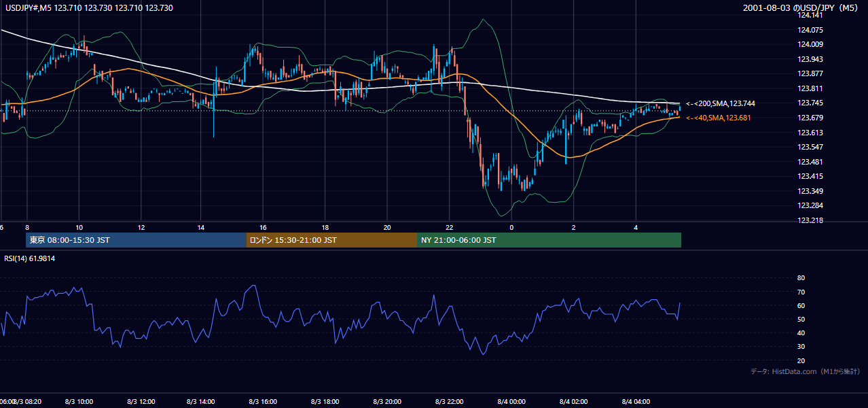This screenshot has height=408, width=868.
Task: Click the 8/3 20:00 date label
Action: point(387,401)
